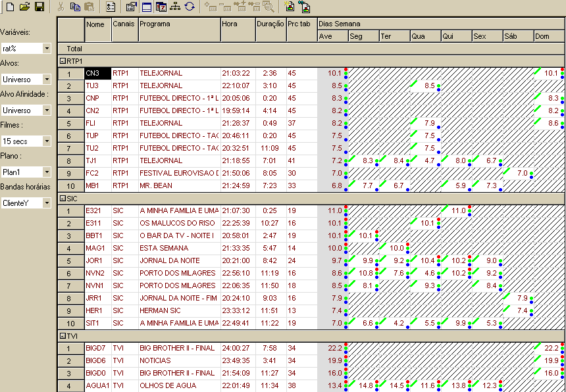
Task: Click the Seg day column header
Action: pos(364,36)
